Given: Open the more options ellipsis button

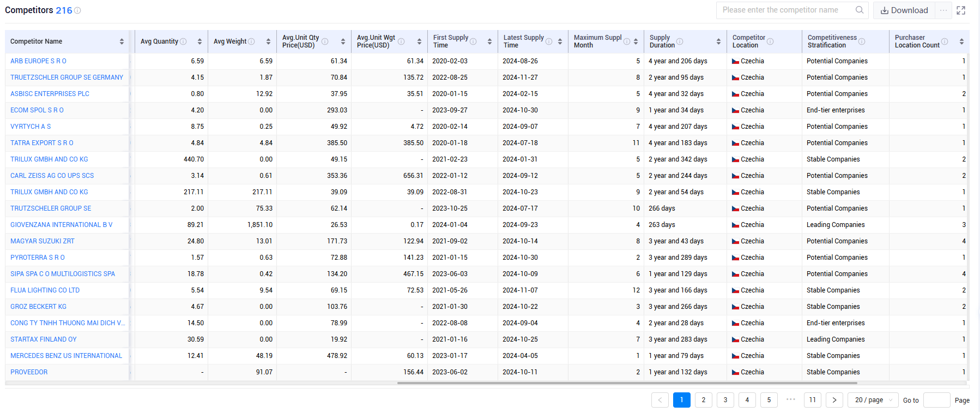Looking at the screenshot, I should click(x=943, y=10).
